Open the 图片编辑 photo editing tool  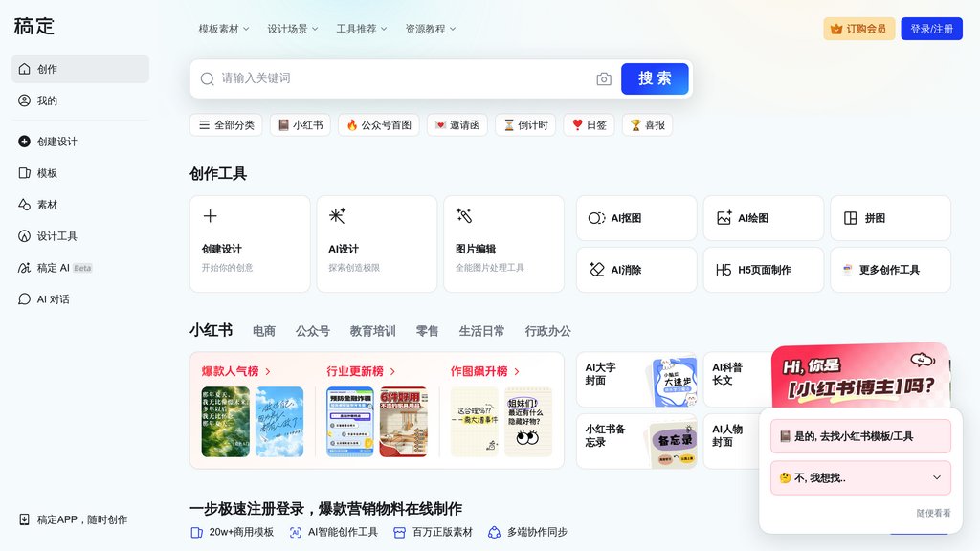(503, 243)
